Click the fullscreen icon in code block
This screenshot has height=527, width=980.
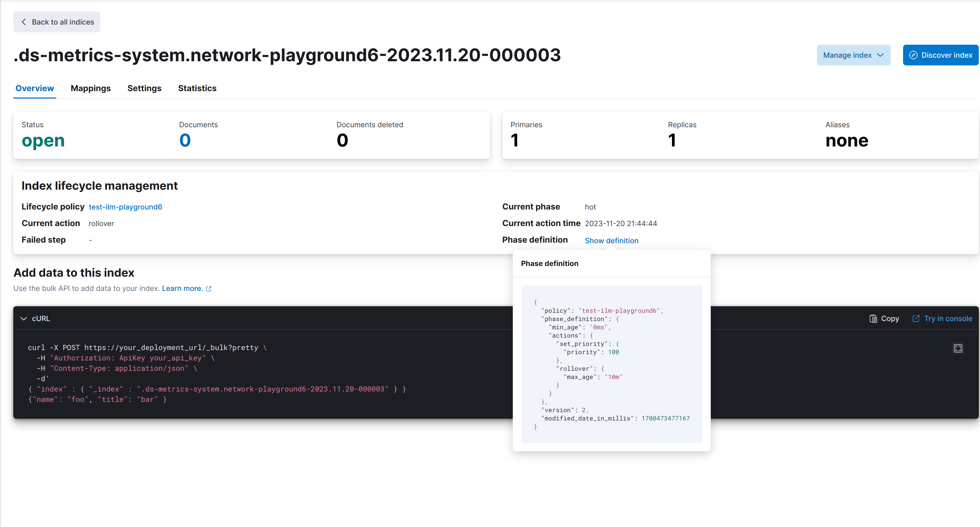point(958,348)
